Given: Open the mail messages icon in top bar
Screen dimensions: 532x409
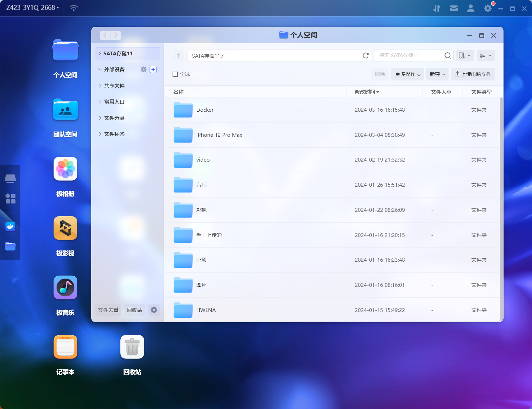Looking at the screenshot, I should coord(454,8).
